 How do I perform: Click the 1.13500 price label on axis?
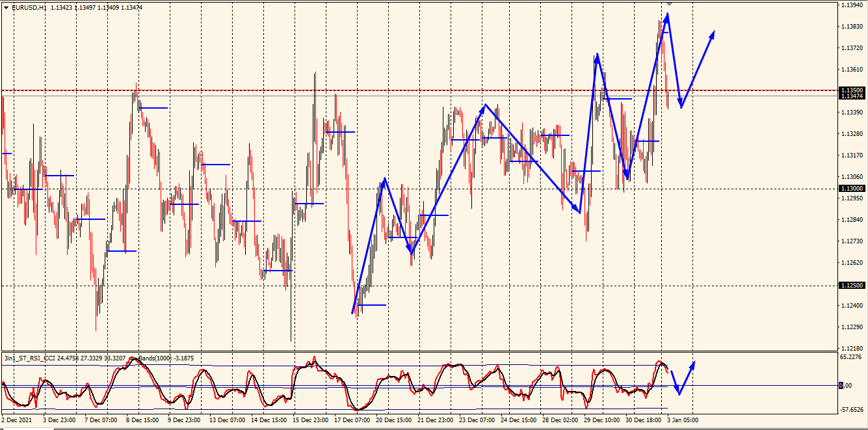(852, 90)
